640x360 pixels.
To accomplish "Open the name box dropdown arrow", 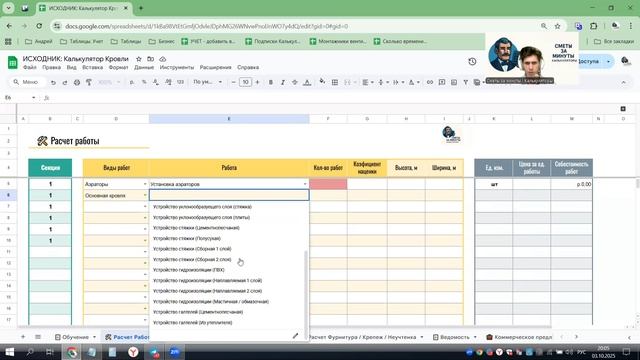I will [x=33, y=98].
